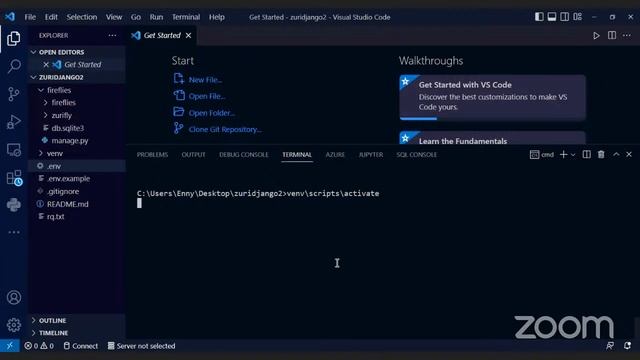The height and width of the screenshot is (360, 640).
Task: Open Explorer Views and More Actions ellipsis
Action: point(112,36)
